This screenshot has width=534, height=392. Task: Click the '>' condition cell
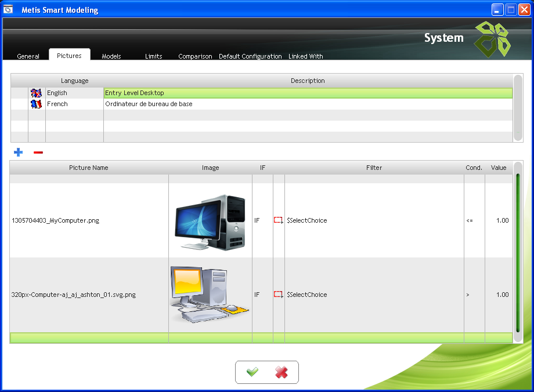coord(474,295)
